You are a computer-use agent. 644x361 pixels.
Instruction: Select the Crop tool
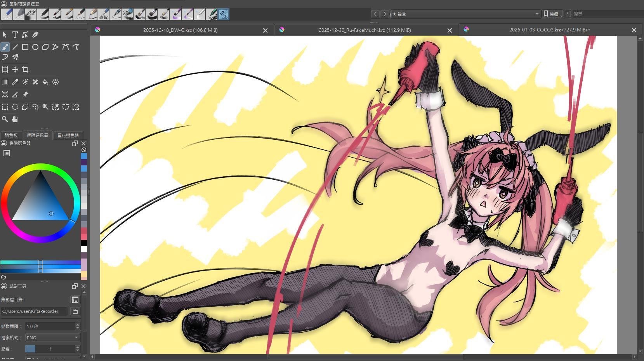pos(25,69)
